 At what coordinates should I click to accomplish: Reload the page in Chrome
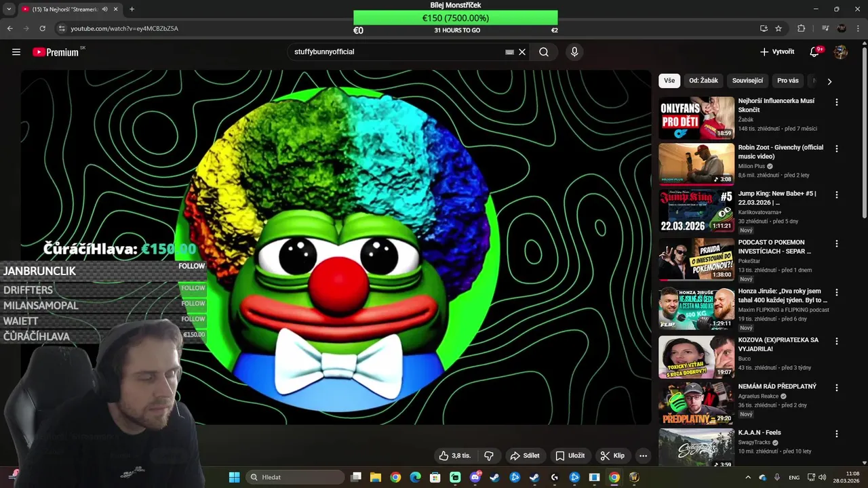[x=42, y=28]
